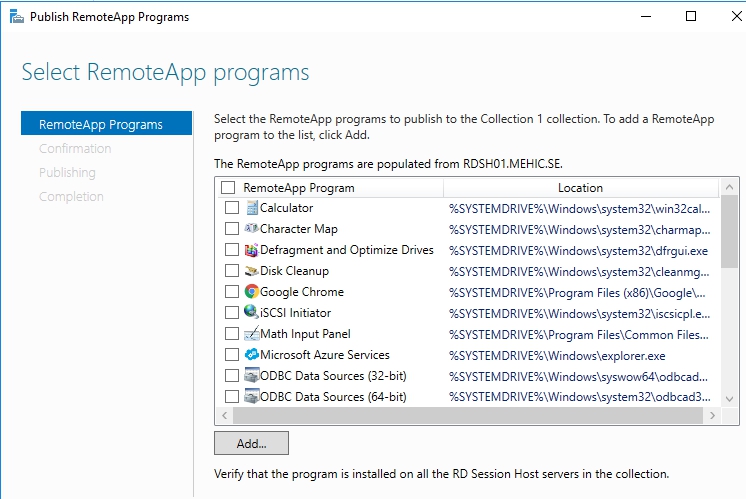The width and height of the screenshot is (746, 499).
Task: Enable the Calculator checkbox
Action: [232, 208]
